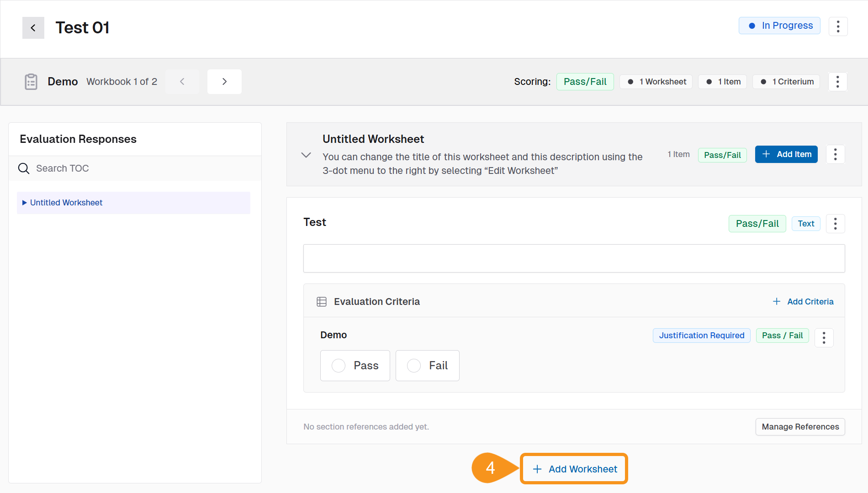The width and height of the screenshot is (868, 493).
Task: Open the Demo criterion three-dot menu
Action: [x=824, y=337]
